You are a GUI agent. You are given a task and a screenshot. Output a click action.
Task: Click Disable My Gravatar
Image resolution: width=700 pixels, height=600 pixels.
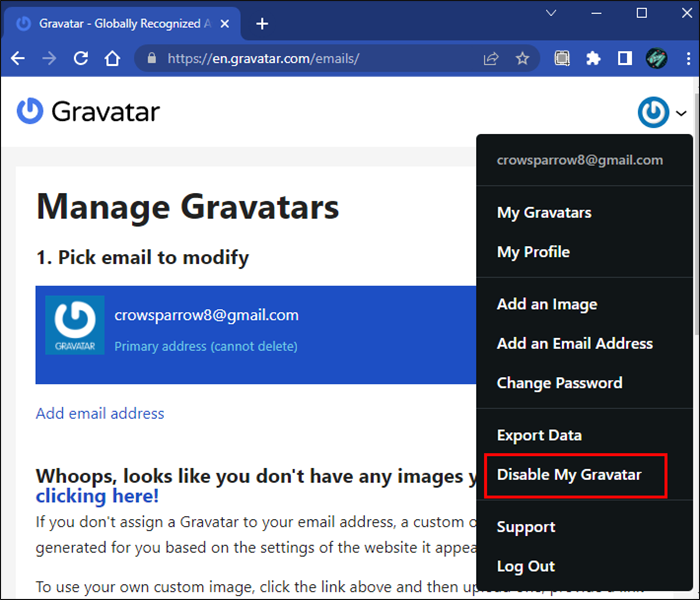pyautogui.click(x=569, y=475)
